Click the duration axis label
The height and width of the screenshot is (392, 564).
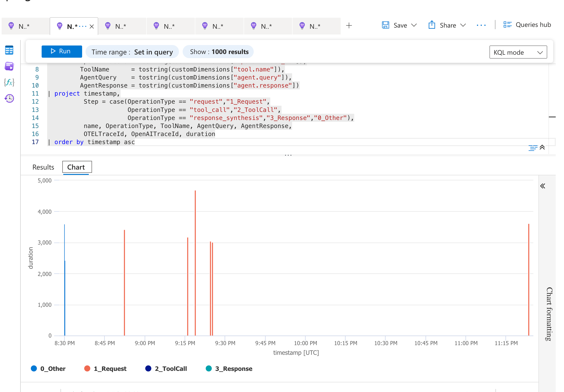30,258
